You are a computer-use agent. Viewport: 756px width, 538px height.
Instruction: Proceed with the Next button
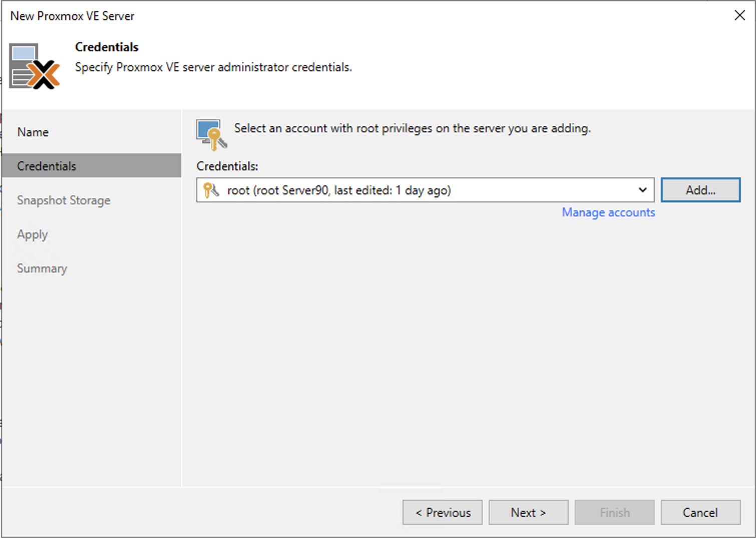[x=528, y=512]
